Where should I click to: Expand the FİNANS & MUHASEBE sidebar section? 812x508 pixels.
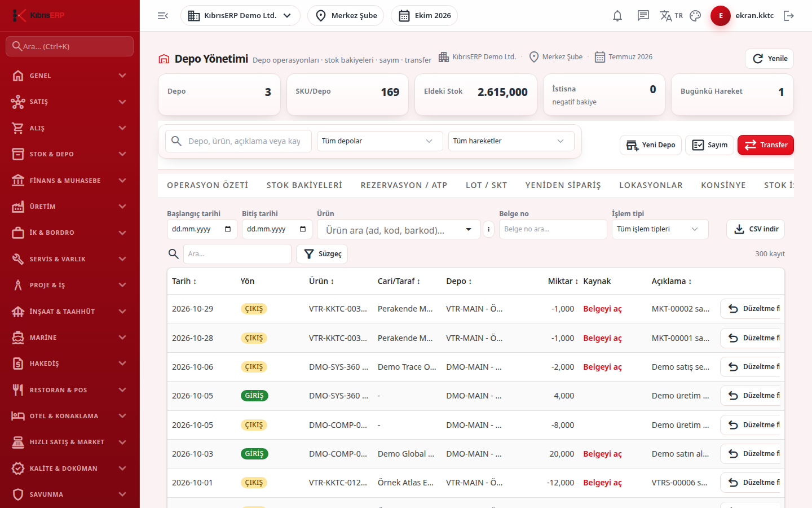[x=70, y=181]
